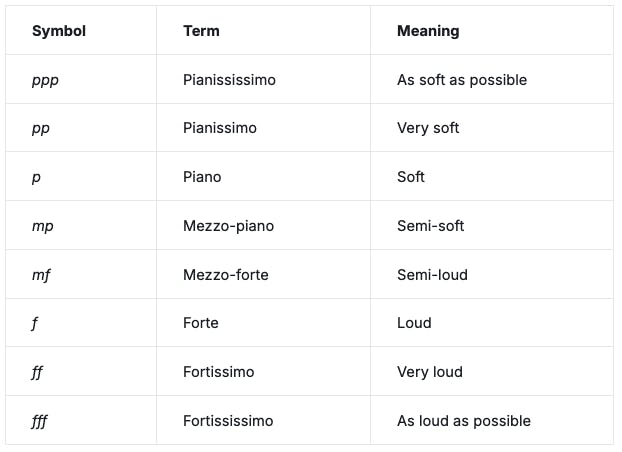Click the Meaning column header
622x452 pixels.
[x=428, y=31]
